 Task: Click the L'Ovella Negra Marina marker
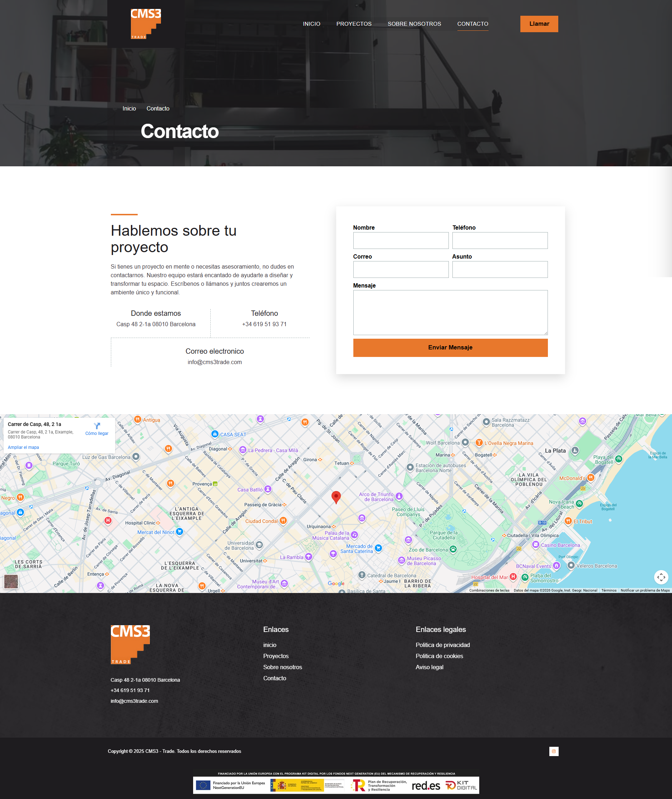point(479,442)
